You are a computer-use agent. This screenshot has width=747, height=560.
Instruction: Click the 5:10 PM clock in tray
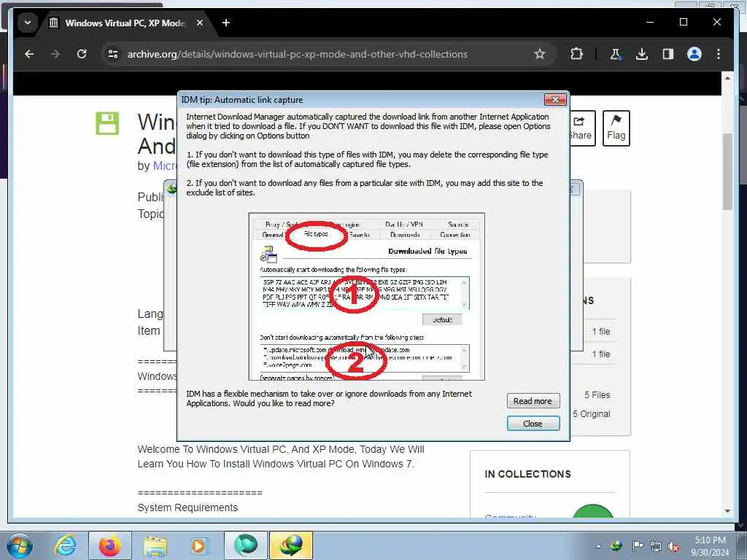[x=711, y=540]
